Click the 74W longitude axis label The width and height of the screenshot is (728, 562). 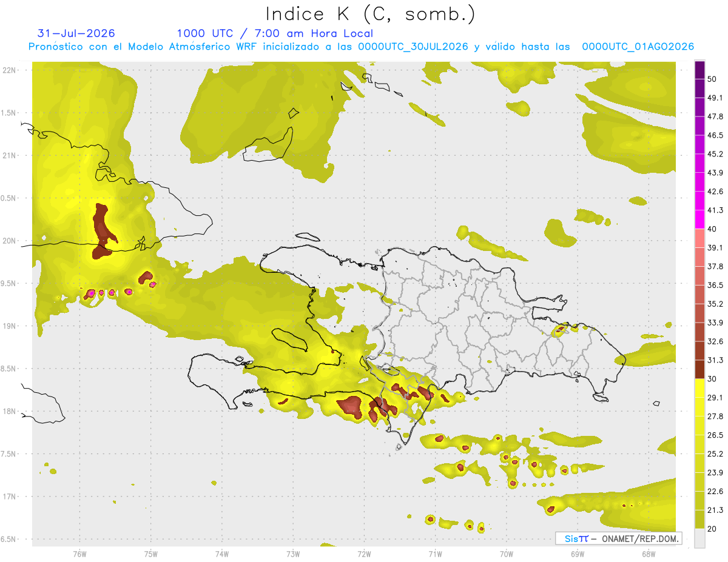coord(222,554)
